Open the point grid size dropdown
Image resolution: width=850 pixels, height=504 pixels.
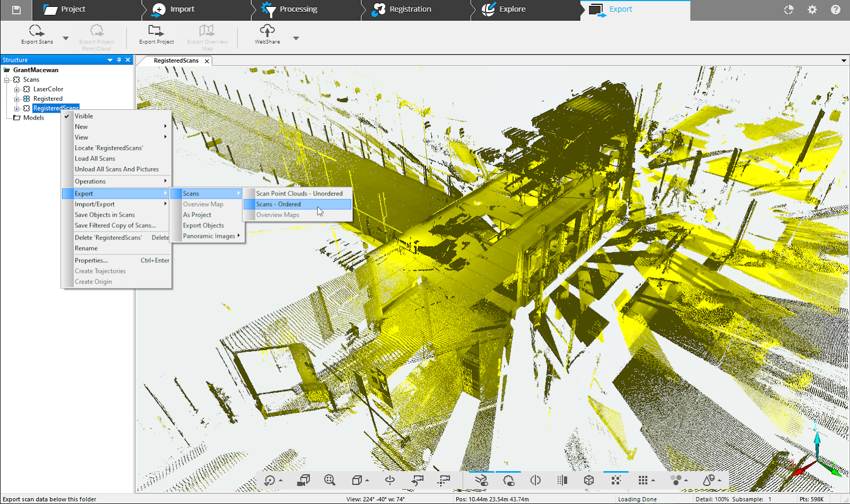tap(653, 481)
